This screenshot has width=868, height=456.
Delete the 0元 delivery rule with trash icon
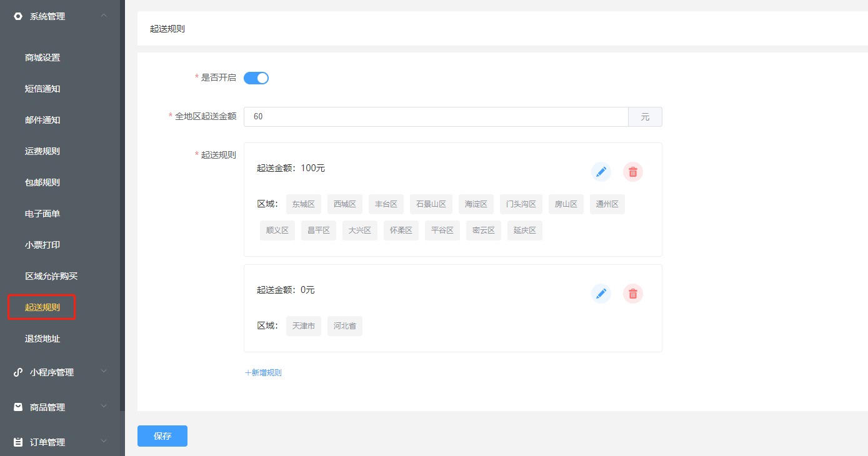(x=633, y=294)
